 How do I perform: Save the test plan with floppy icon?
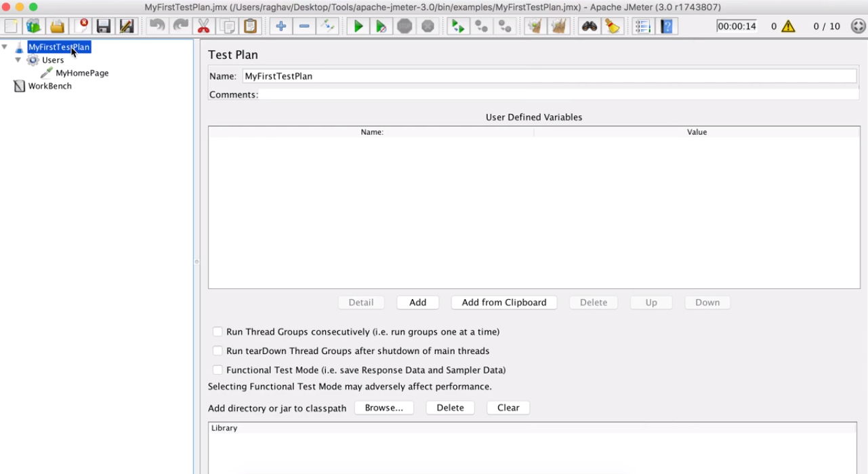click(x=104, y=26)
